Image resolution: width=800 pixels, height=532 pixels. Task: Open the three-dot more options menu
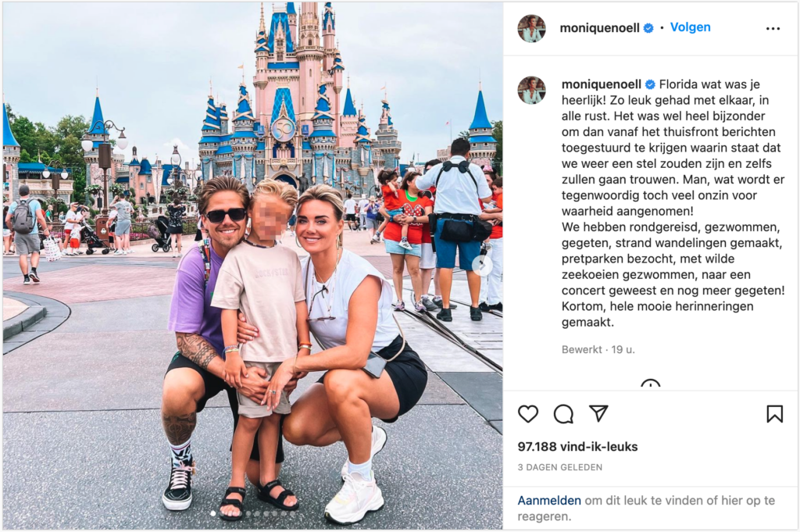pos(773,29)
